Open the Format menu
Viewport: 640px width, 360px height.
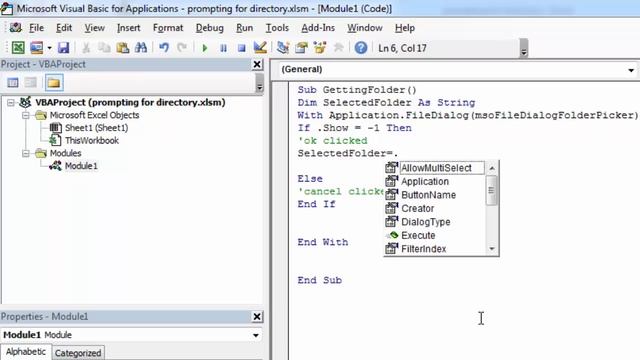click(168, 28)
